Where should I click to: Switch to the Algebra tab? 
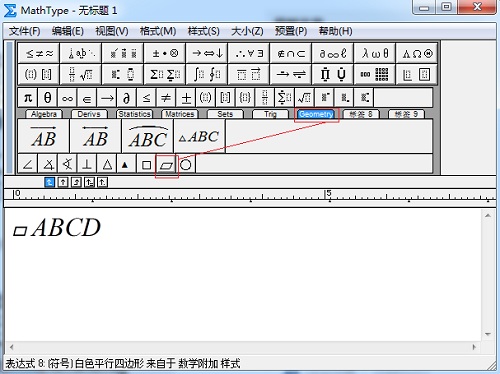44,114
